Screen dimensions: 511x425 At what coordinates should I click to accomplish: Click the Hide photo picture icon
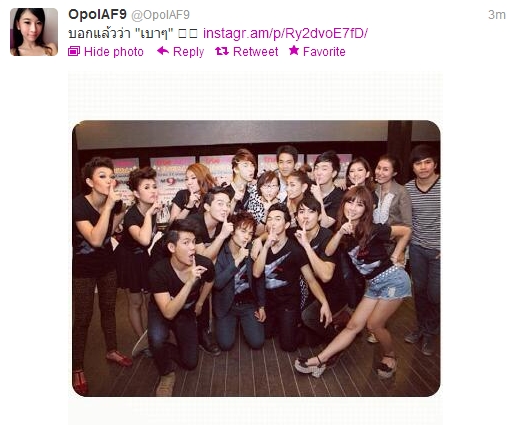pos(74,51)
